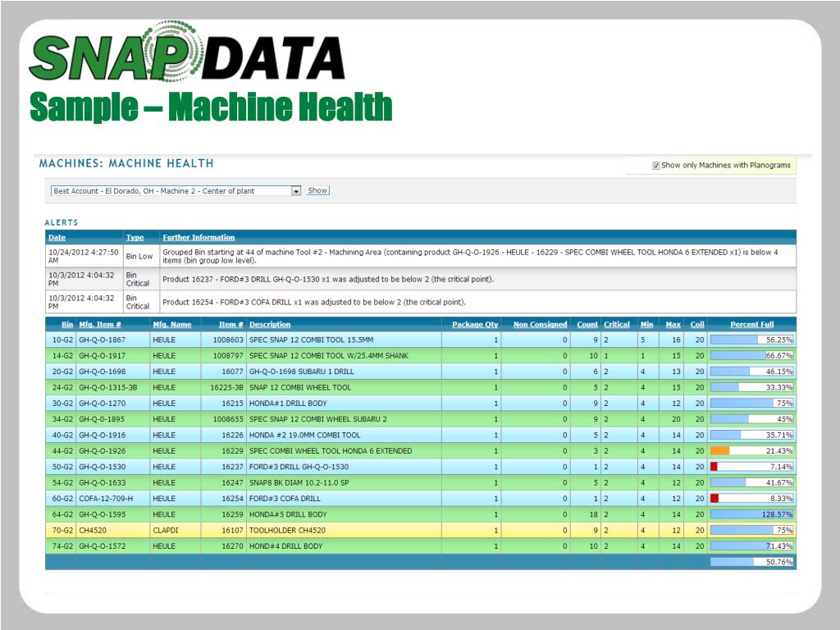
Task: Sort table by Package Qty column
Action: [x=475, y=324]
